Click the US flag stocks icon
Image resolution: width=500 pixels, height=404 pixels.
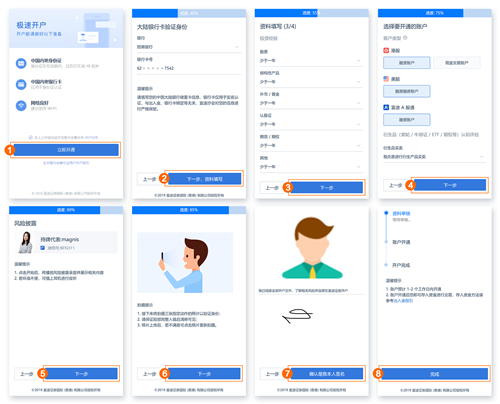[x=386, y=79]
